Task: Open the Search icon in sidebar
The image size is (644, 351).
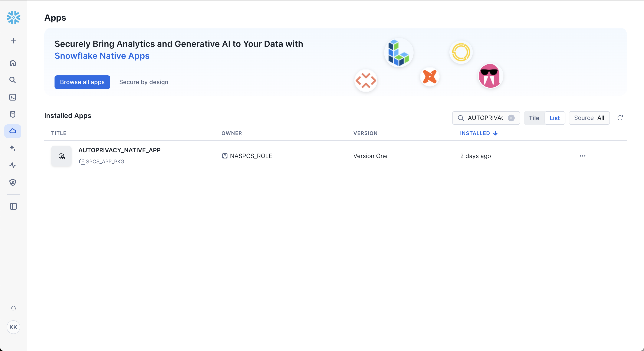Action: tap(13, 80)
